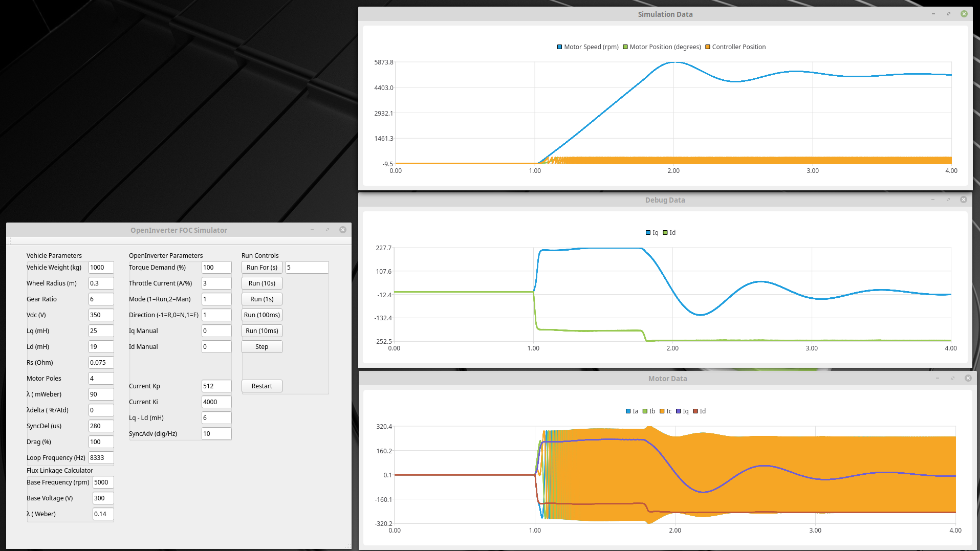Start a Run (100ms) simulation
Image resolution: width=980 pixels, height=551 pixels.
(262, 315)
